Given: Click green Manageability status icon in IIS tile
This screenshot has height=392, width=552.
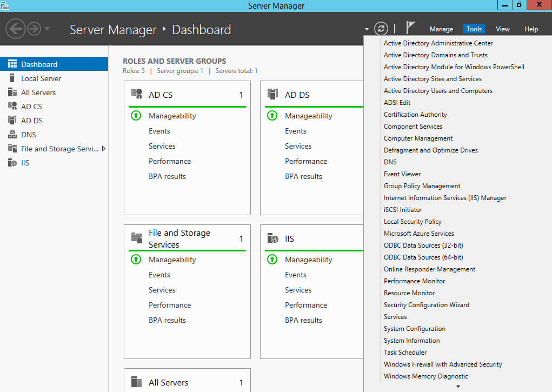Looking at the screenshot, I should click(272, 259).
